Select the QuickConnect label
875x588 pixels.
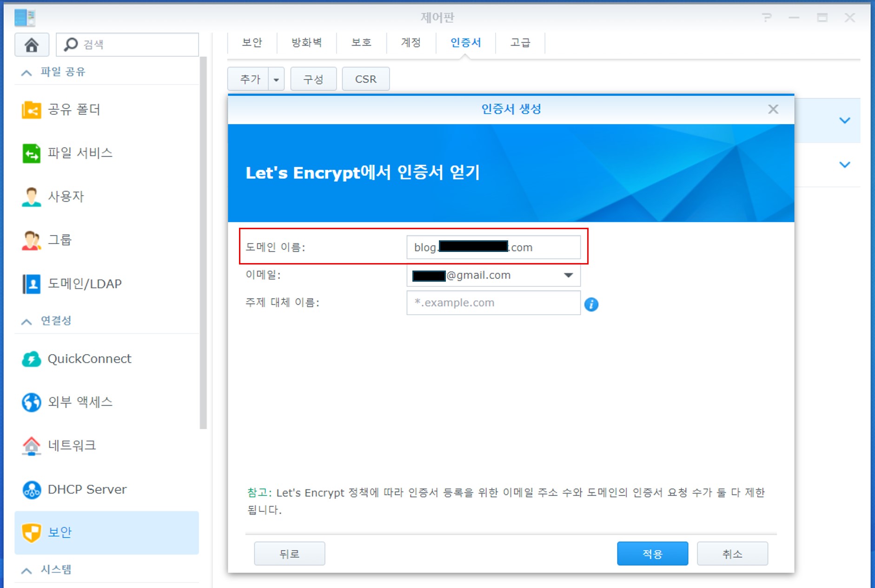click(x=89, y=359)
